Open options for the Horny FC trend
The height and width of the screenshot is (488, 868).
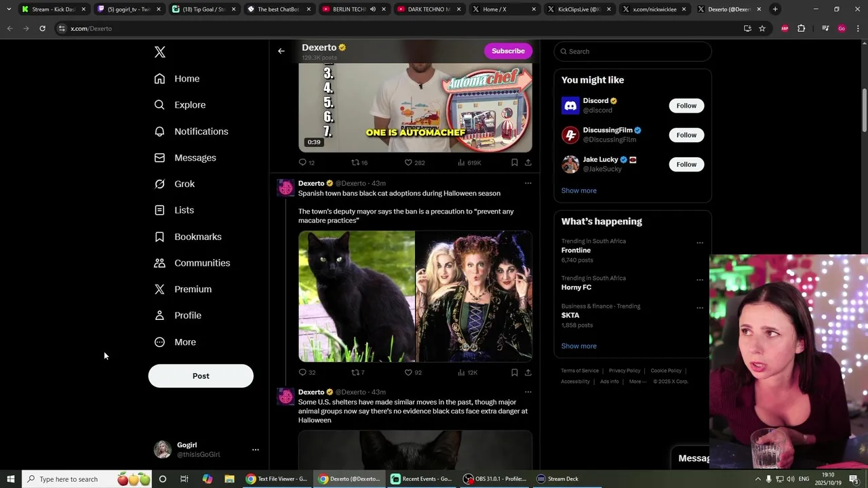(x=700, y=280)
